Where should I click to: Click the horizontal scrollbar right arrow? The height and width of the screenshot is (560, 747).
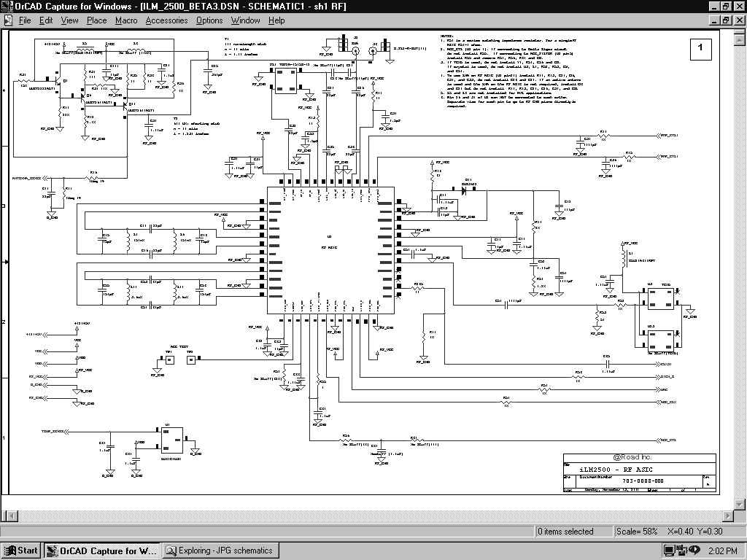click(729, 516)
